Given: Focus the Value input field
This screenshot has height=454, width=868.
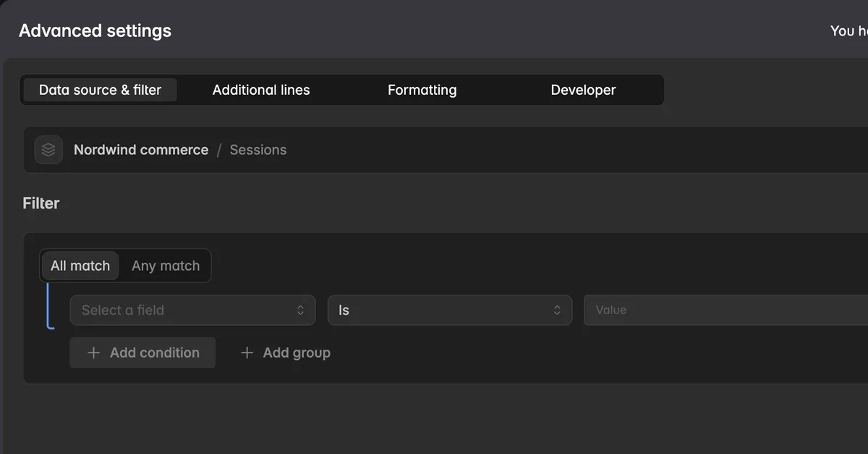Looking at the screenshot, I should point(726,310).
